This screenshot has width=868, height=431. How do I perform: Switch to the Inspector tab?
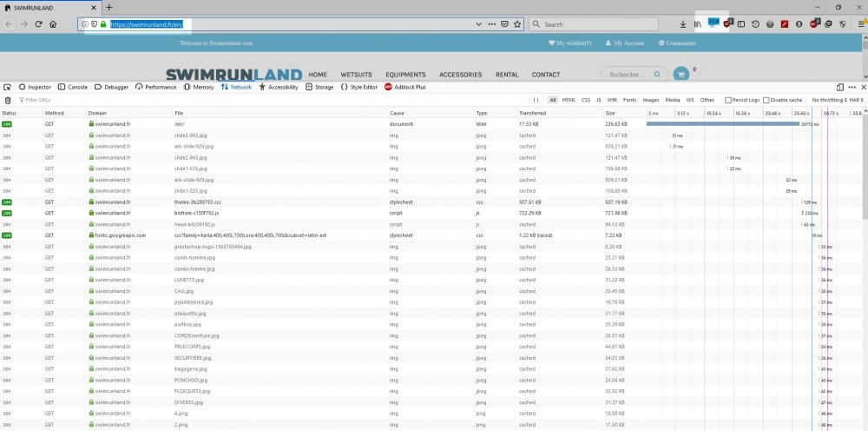click(x=35, y=87)
